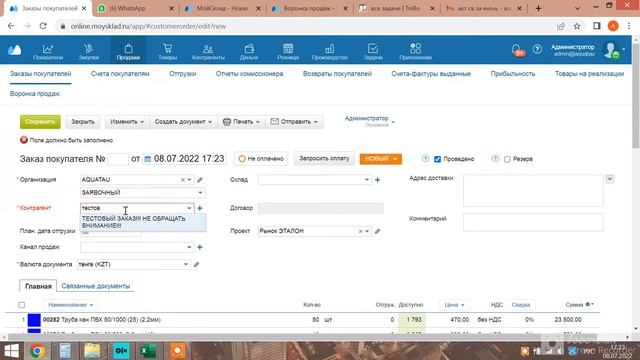Open the Склад dropdown list

click(x=367, y=180)
